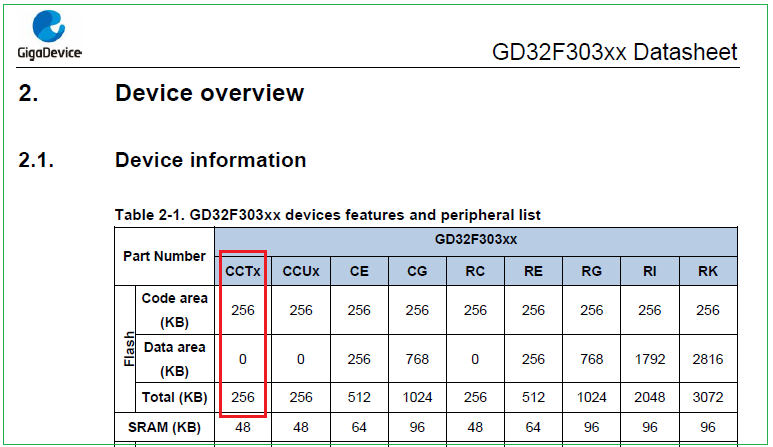This screenshot has height=447, width=773.
Task: Select the 'RG' column header
Action: pyautogui.click(x=592, y=271)
